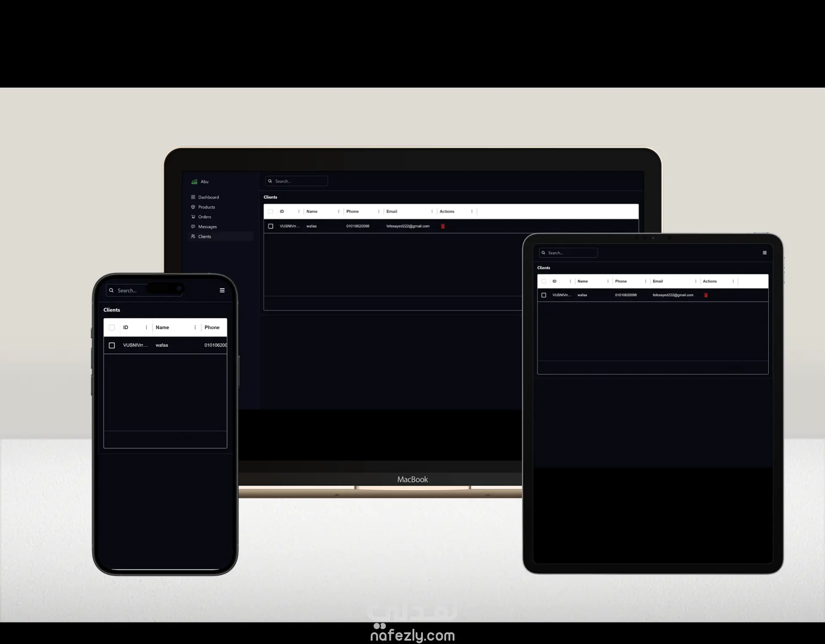Click the Name column header on the laptop
Viewport: 825px width, 644px height.
click(312, 211)
